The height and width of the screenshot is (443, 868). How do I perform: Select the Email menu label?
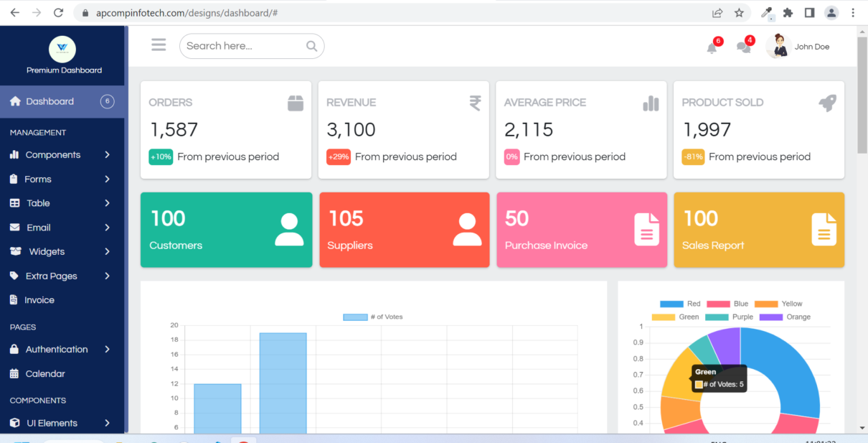[x=39, y=228]
